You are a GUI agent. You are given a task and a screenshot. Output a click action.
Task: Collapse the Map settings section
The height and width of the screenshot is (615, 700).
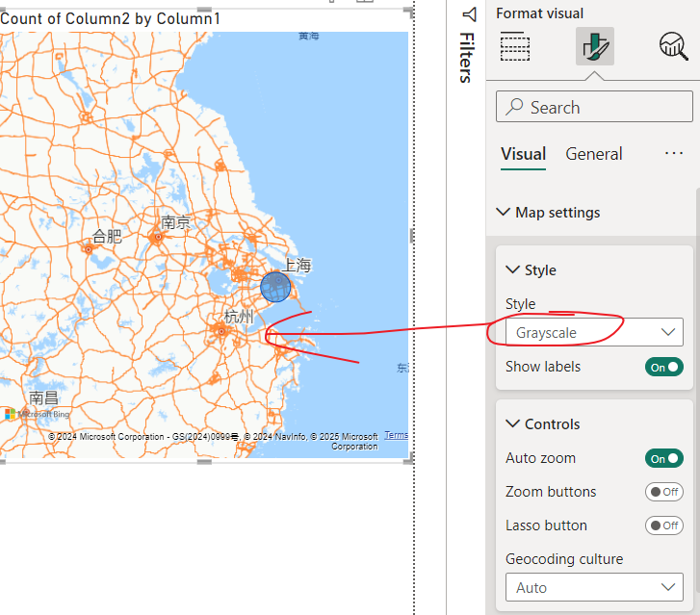point(548,213)
